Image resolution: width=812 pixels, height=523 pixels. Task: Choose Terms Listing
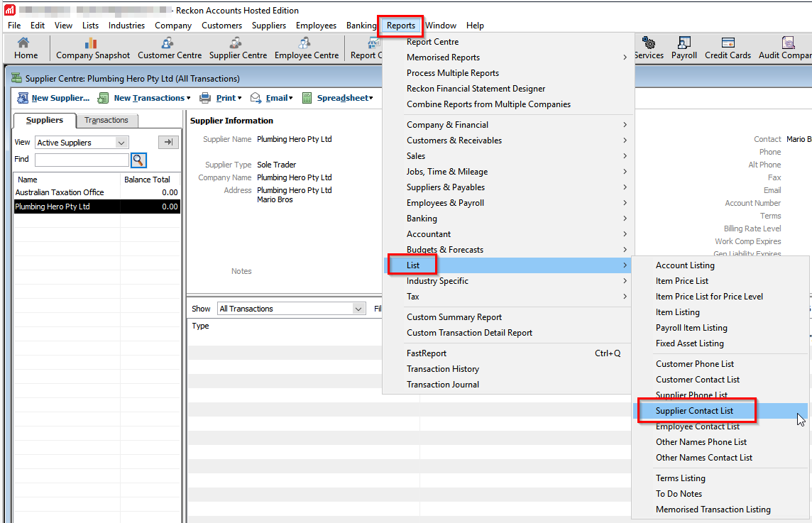pos(720,478)
